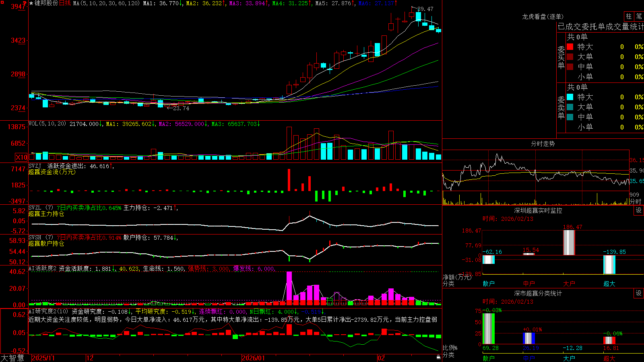The width and height of the screenshot is (644, 362).
Task: Click the 委买单 section label
Action: [x=561, y=58]
